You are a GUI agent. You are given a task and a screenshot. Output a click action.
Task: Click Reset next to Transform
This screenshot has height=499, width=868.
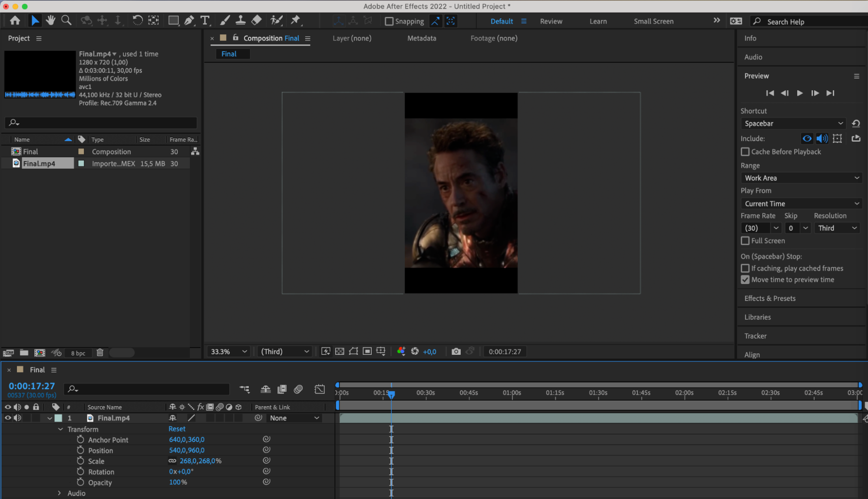click(x=177, y=429)
